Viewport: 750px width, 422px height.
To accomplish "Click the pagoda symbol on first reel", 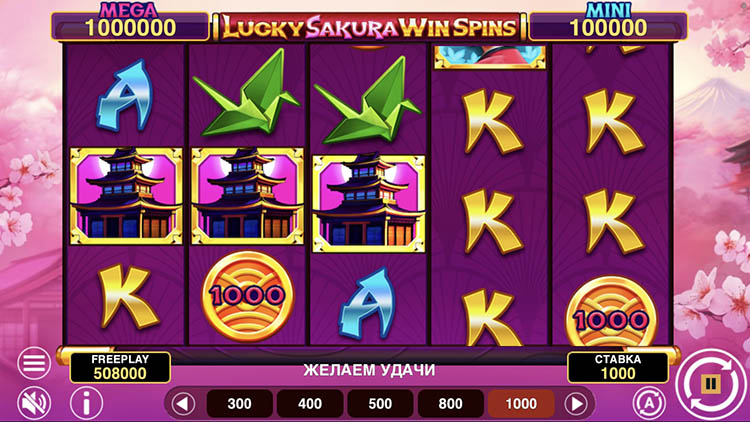I will click(x=126, y=196).
